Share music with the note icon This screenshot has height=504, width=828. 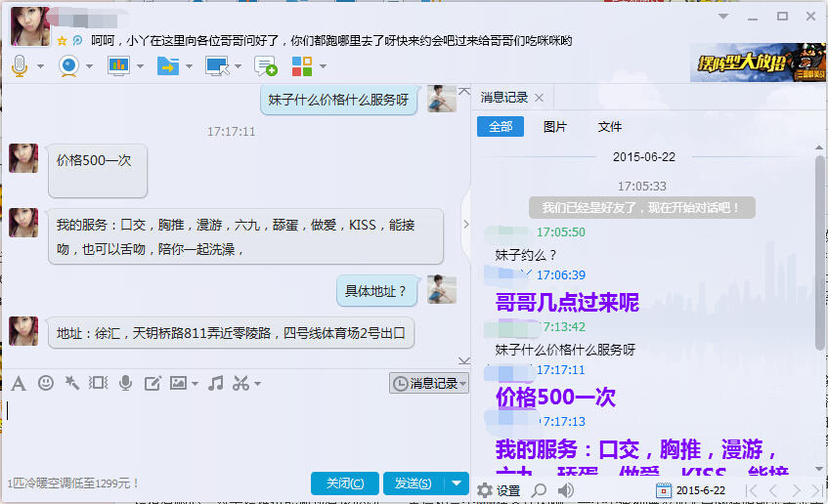[x=215, y=383]
